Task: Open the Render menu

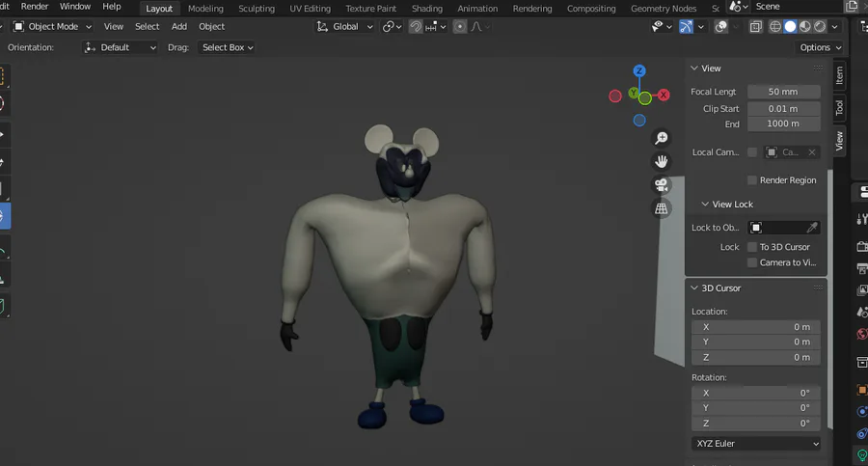Action: click(35, 7)
